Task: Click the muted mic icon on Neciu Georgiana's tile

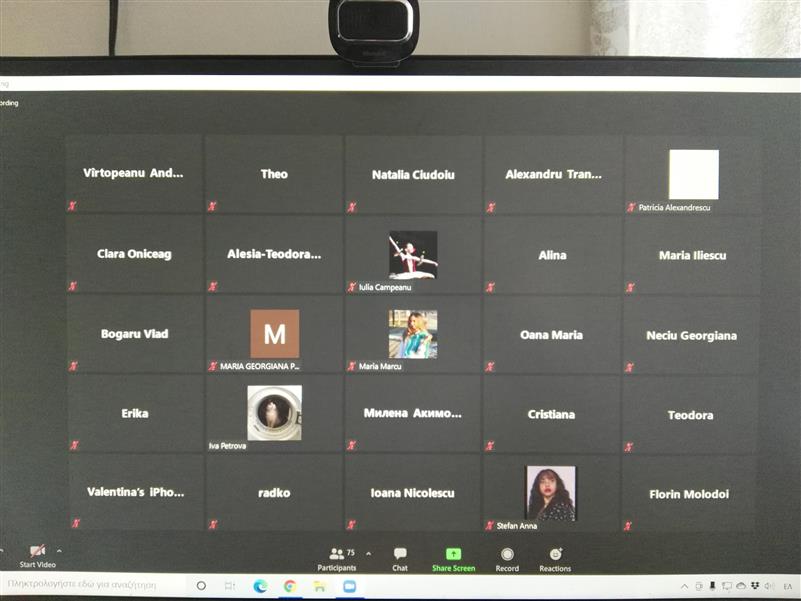Action: (x=629, y=367)
